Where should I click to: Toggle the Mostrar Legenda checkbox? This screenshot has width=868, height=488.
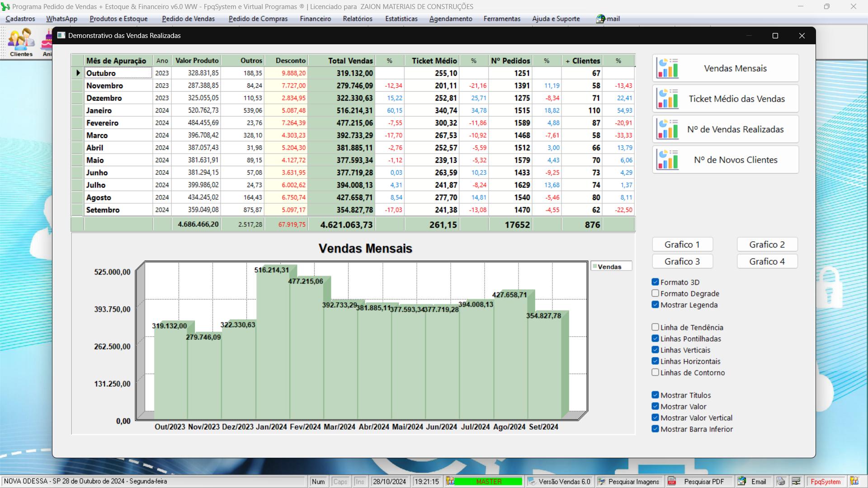655,305
